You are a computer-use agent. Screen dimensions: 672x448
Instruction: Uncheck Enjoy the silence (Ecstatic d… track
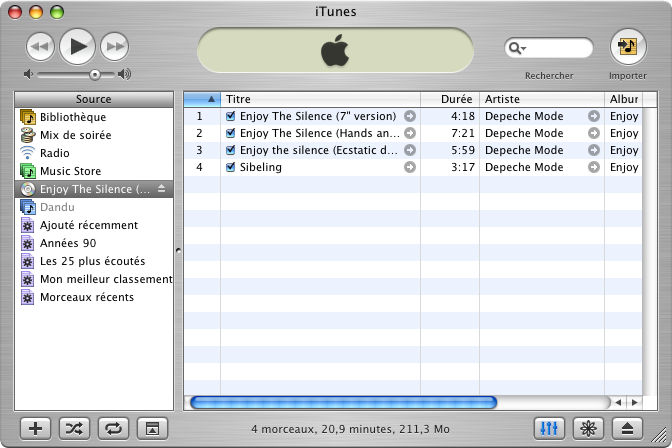tap(231, 150)
